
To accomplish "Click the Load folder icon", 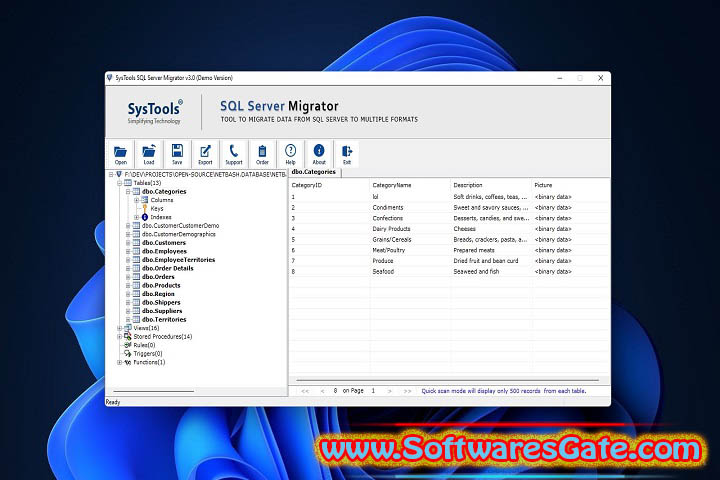I will (149, 154).
